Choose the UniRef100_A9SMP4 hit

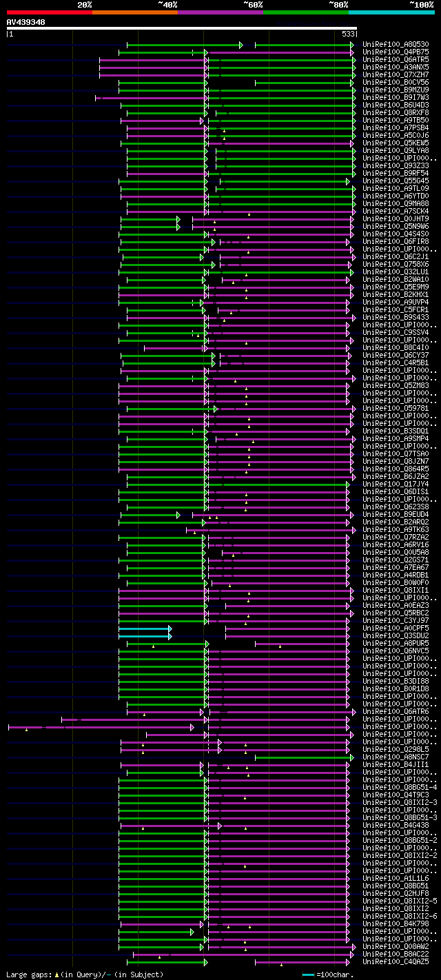point(396,439)
